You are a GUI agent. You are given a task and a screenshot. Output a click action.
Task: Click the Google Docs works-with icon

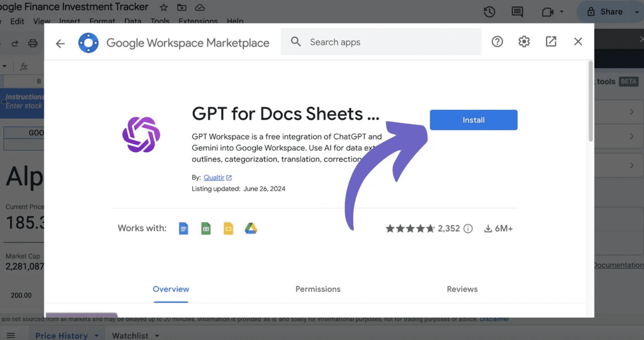(183, 228)
